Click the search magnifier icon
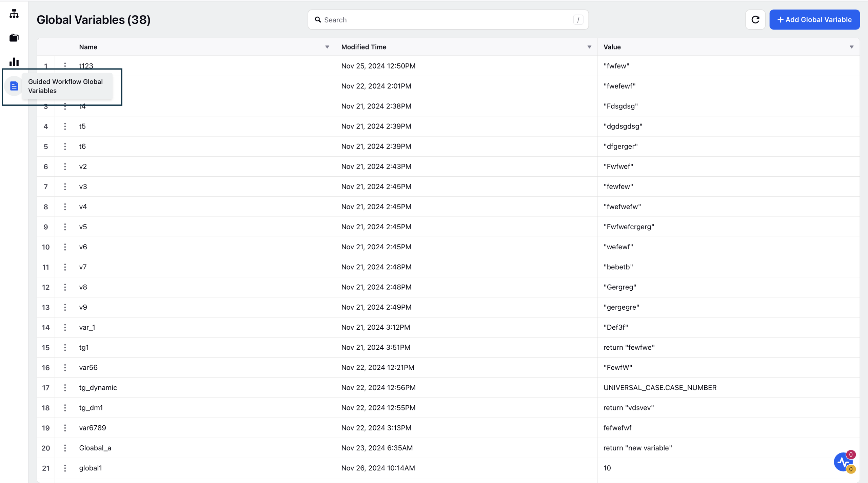The image size is (868, 483). click(318, 20)
